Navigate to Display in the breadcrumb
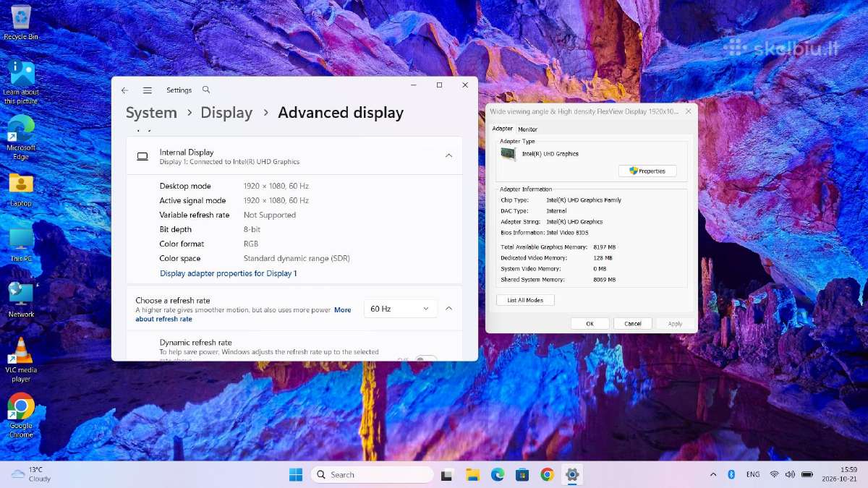Viewport: 868px width, 488px height. [226, 113]
